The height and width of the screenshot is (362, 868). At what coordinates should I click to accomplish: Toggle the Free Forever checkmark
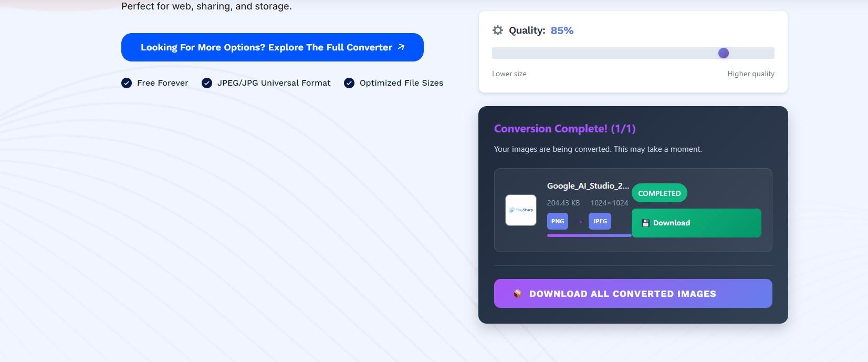(x=126, y=82)
